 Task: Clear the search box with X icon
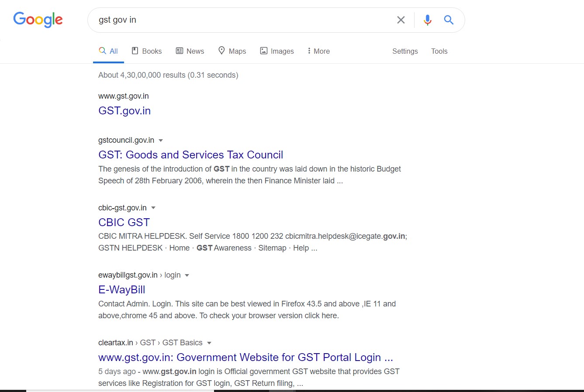pos(401,20)
